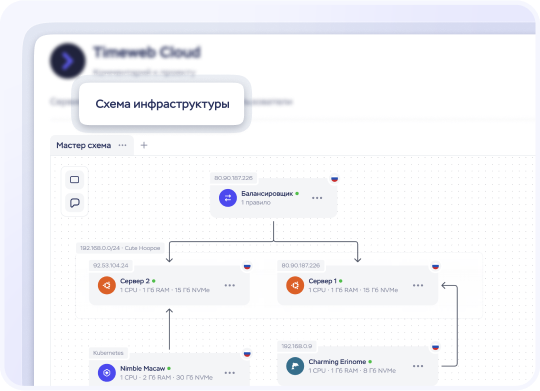The height and width of the screenshot is (391, 540).
Task: Open Сервер 2 three-dot options menu
Action: [230, 286]
